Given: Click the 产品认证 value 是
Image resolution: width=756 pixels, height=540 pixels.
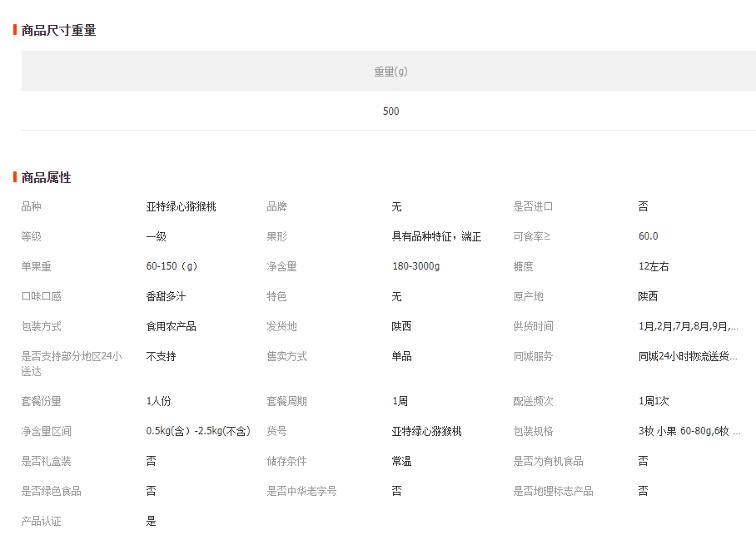Looking at the screenshot, I should pos(151,521).
